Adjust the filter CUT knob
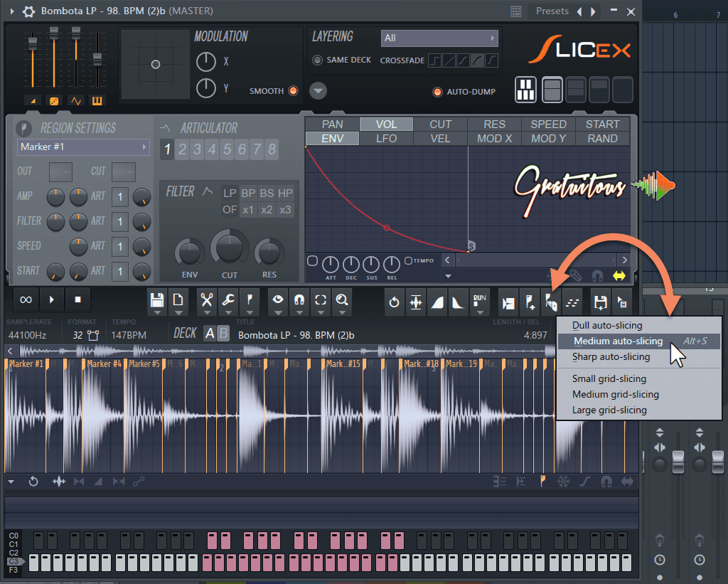 [229, 249]
